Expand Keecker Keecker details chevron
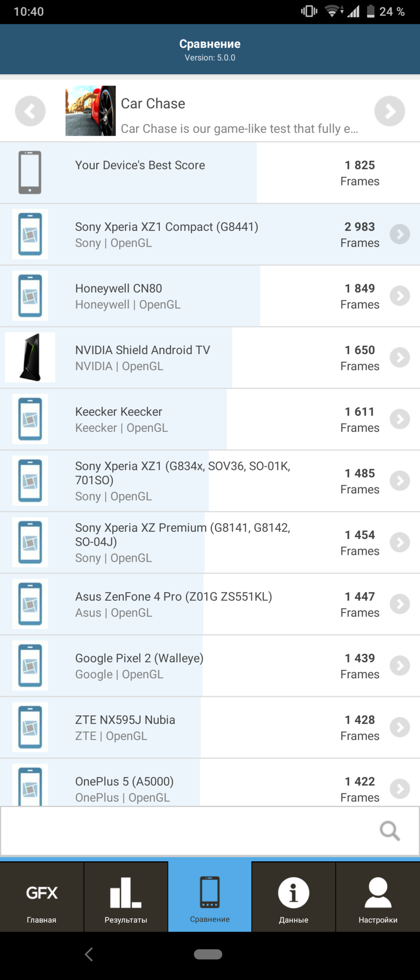 pyautogui.click(x=399, y=419)
